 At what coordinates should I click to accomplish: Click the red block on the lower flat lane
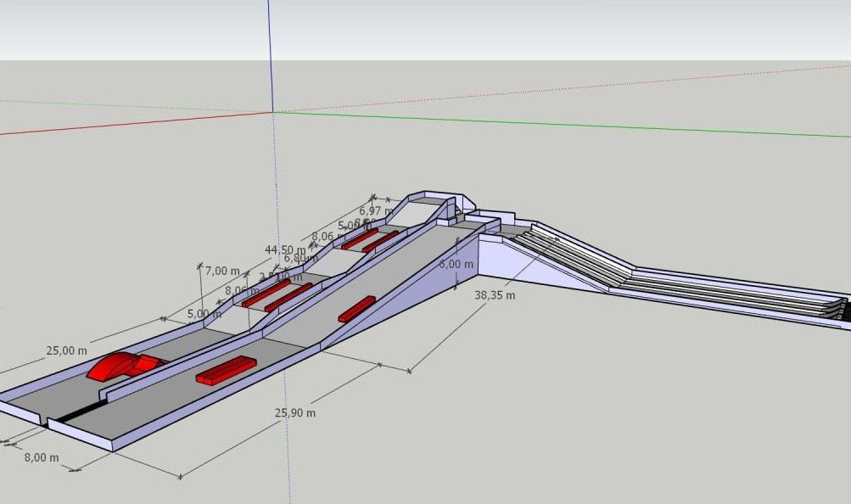click(x=227, y=371)
